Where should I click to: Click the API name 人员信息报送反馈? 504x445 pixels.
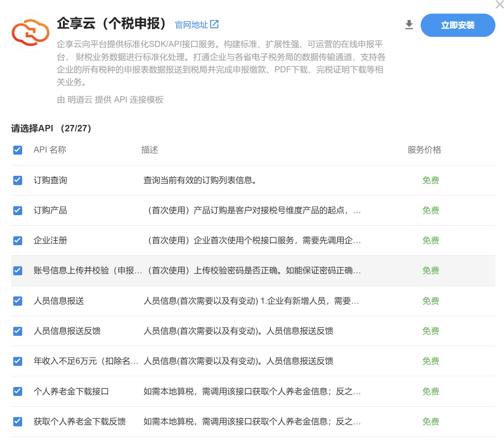click(x=67, y=331)
